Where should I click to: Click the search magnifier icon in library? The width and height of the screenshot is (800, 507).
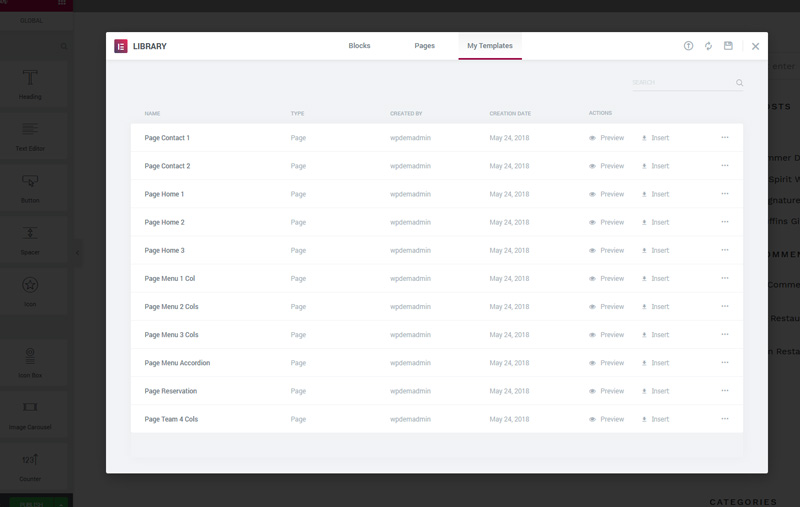(740, 83)
